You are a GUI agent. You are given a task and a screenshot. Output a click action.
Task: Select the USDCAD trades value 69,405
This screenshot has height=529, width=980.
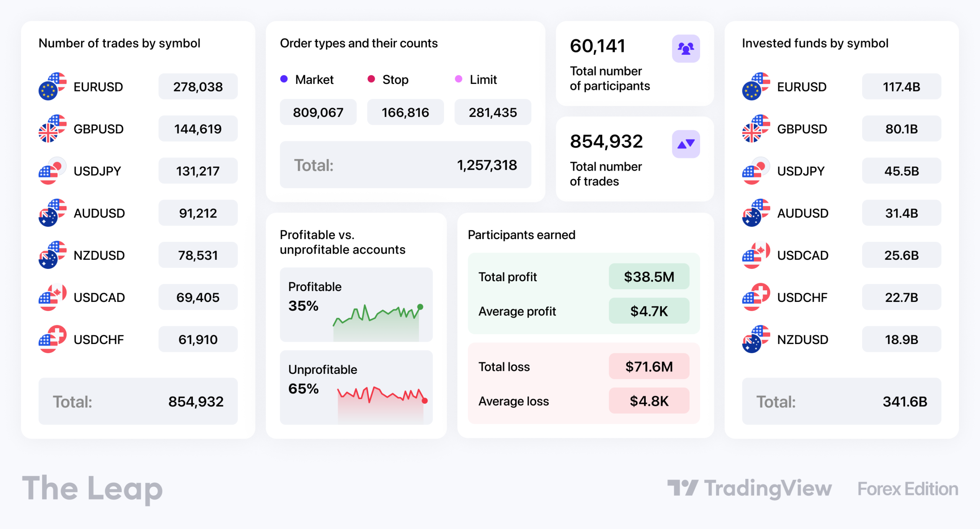click(198, 297)
